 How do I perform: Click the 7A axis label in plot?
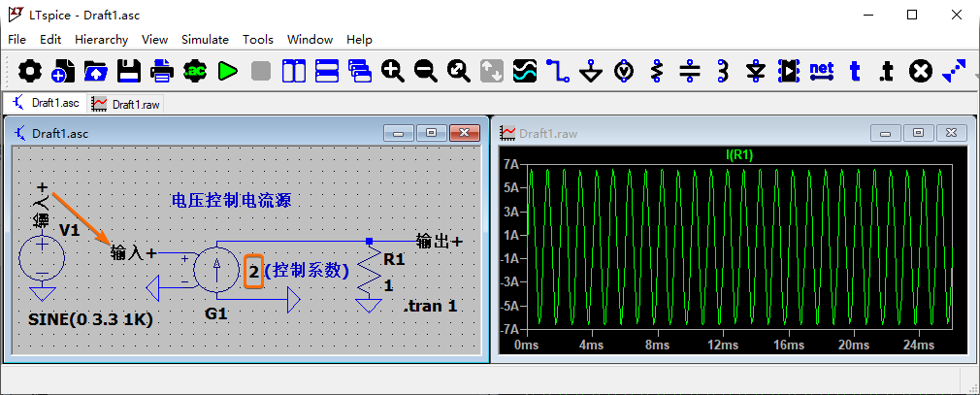(x=511, y=164)
